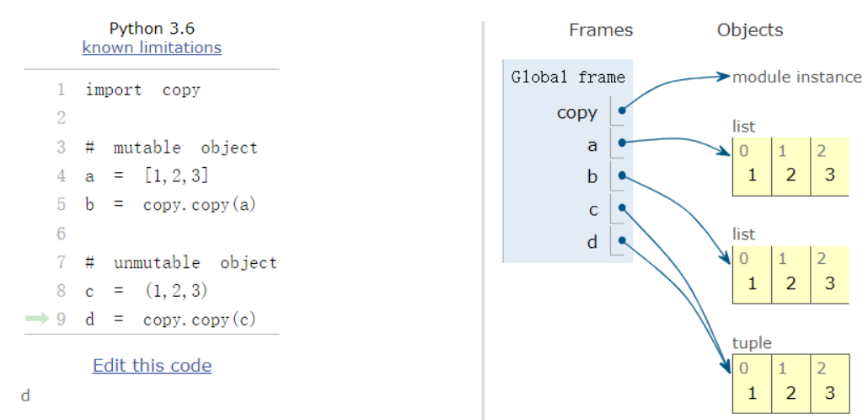Click the "# mutable object" comment line
The width and height of the screenshot is (868, 420).
171,148
